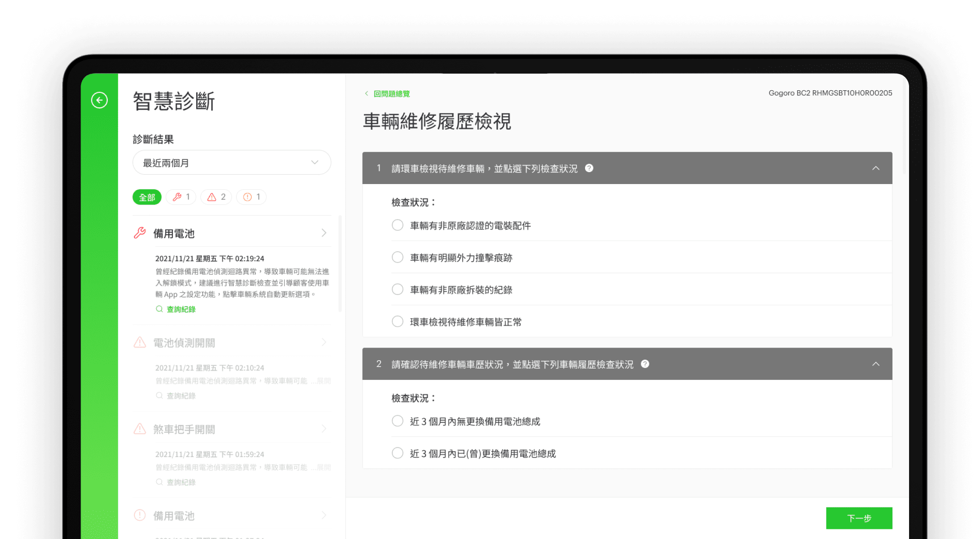This screenshot has height=539, width=980.
Task: Select 車輛有非原廠認證的電裝配件 radio option
Action: coord(397,225)
